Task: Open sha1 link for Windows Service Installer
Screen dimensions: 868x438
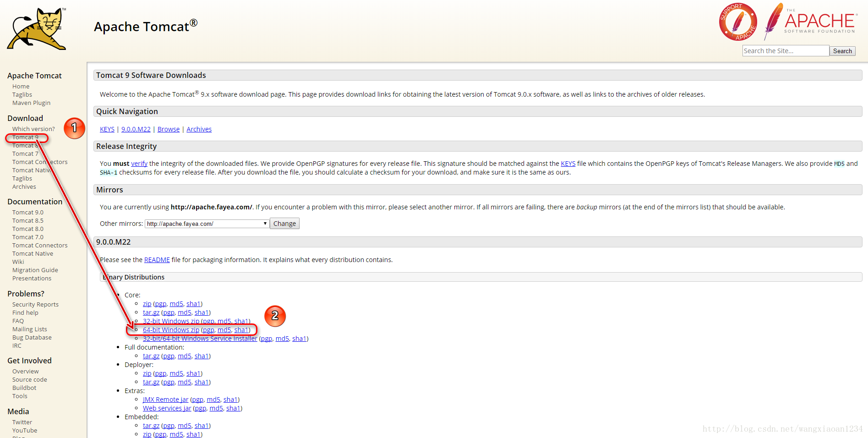Action: [299, 339]
